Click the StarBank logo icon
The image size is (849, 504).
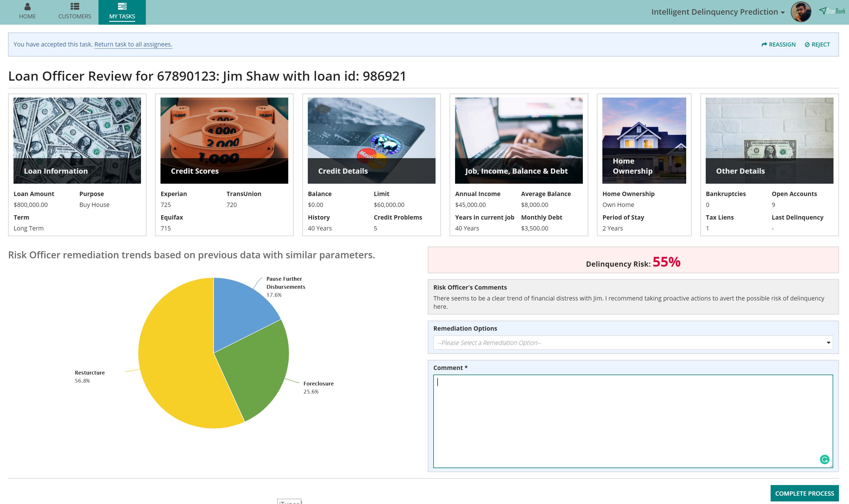click(x=823, y=11)
